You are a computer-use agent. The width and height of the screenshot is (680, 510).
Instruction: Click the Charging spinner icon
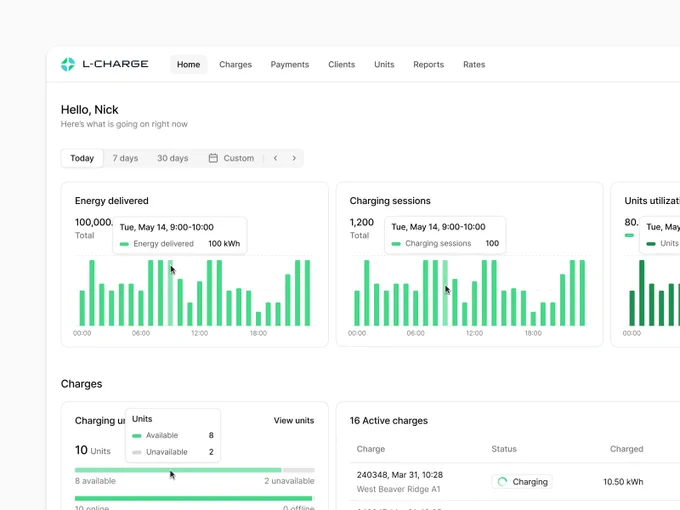[x=502, y=482]
